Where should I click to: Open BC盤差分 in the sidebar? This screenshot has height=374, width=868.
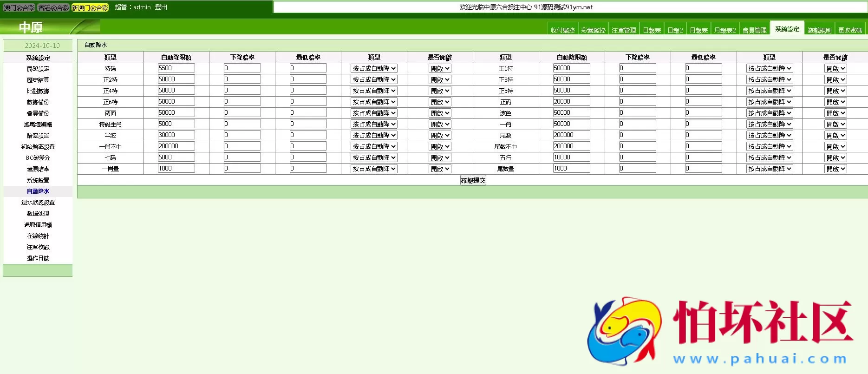click(x=38, y=158)
